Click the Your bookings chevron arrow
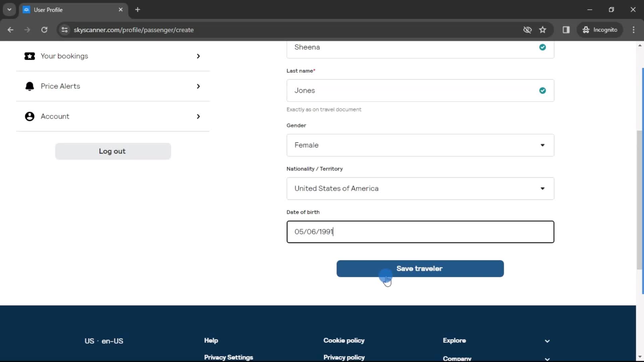The image size is (644, 362). [x=198, y=56]
